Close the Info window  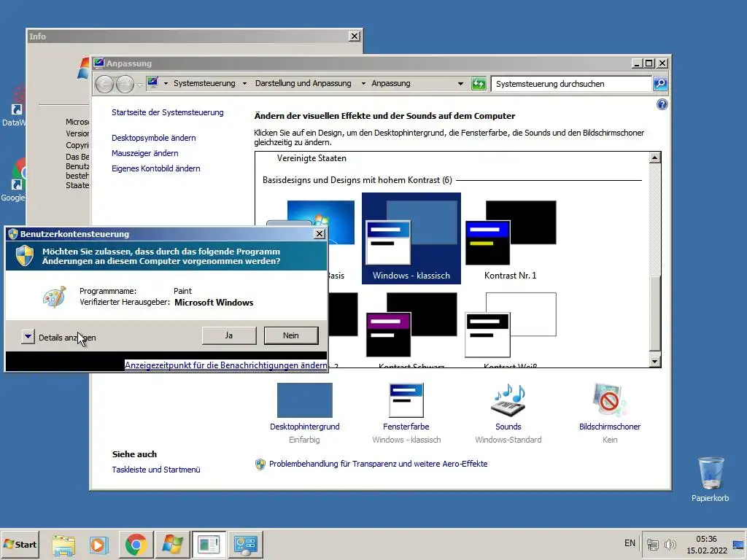coord(355,36)
